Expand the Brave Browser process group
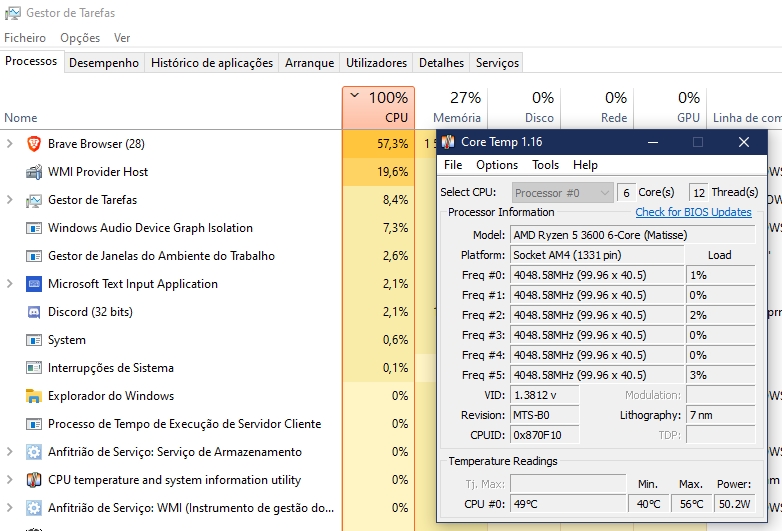Screen dimensions: 782x531 [9, 144]
